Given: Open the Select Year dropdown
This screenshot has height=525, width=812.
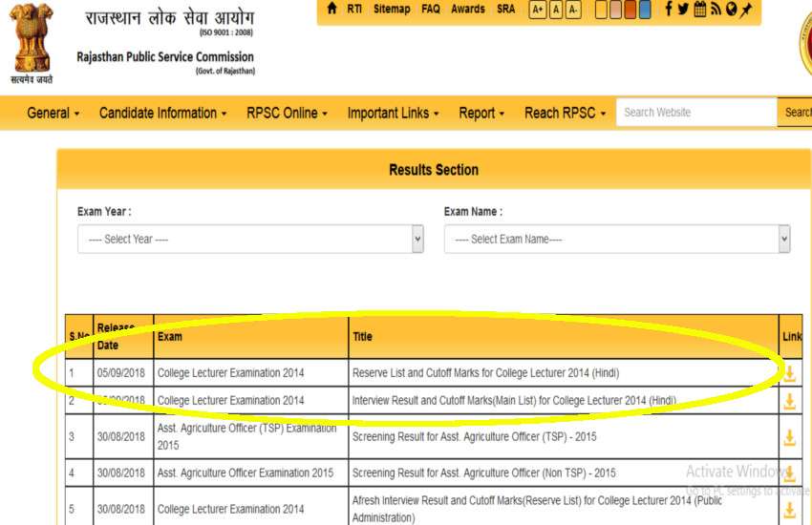Looking at the screenshot, I should (250, 240).
